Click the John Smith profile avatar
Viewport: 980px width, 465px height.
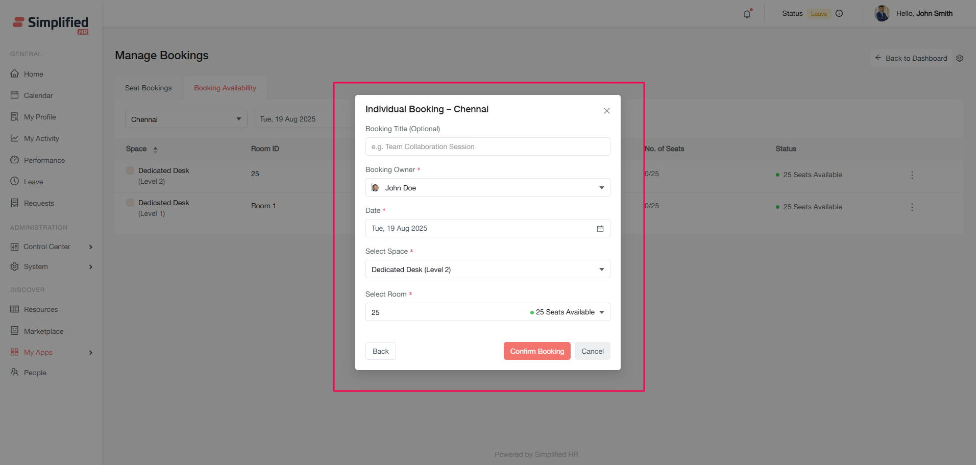coord(881,14)
